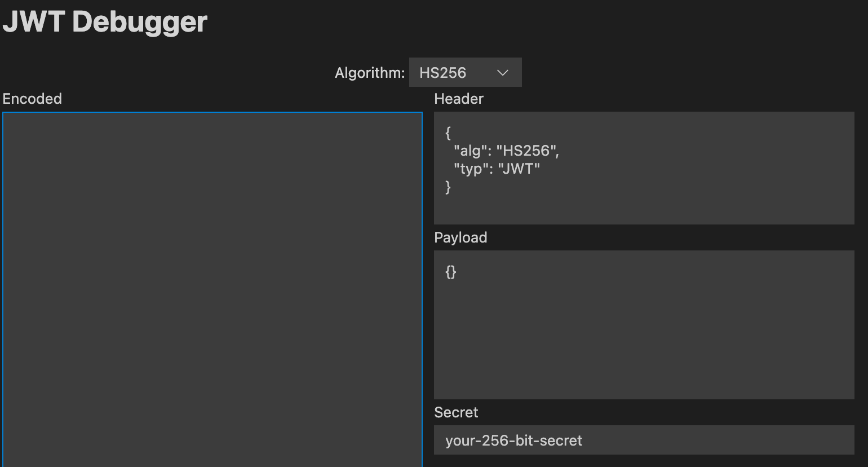868x467 pixels.
Task: Click the Header section label
Action: [x=458, y=99]
